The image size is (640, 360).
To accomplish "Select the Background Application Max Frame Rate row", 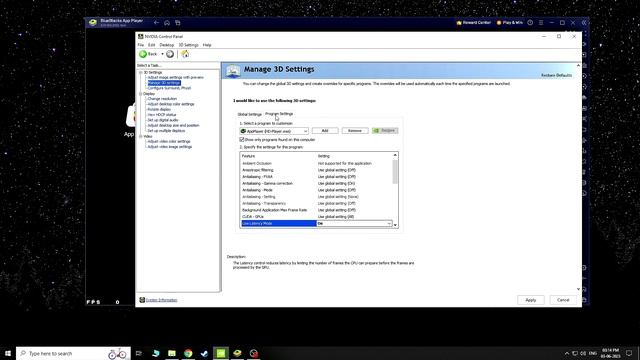I will point(317,210).
